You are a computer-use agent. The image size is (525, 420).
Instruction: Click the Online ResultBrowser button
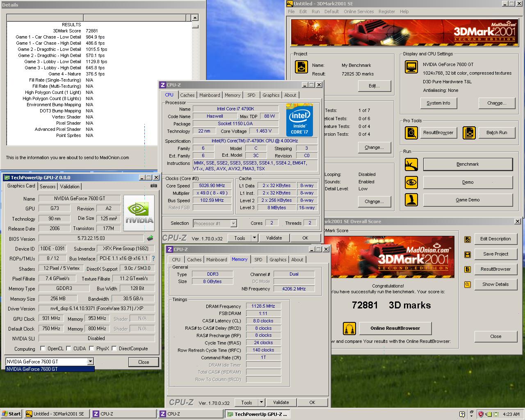395,328
